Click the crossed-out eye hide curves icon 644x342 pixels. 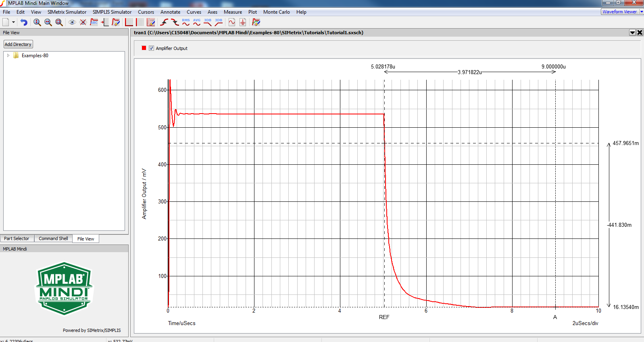click(x=83, y=23)
